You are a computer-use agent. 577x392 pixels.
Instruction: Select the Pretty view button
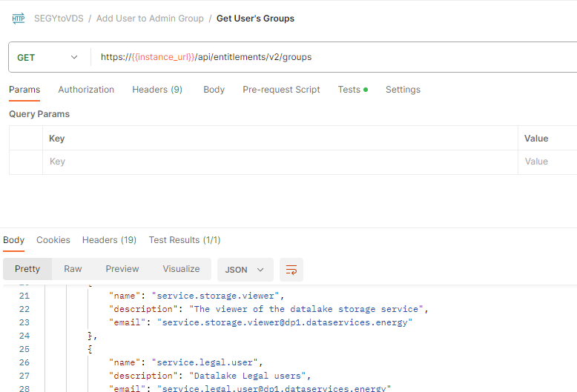click(27, 269)
